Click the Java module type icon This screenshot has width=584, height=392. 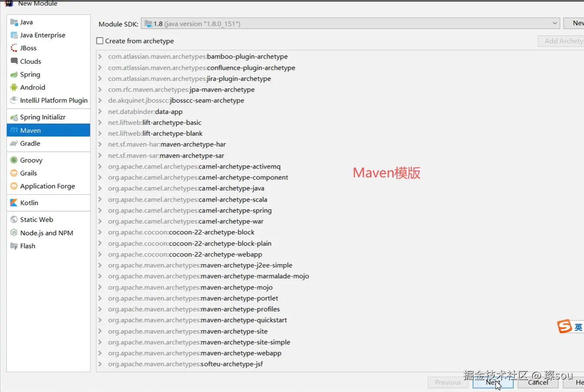click(14, 22)
